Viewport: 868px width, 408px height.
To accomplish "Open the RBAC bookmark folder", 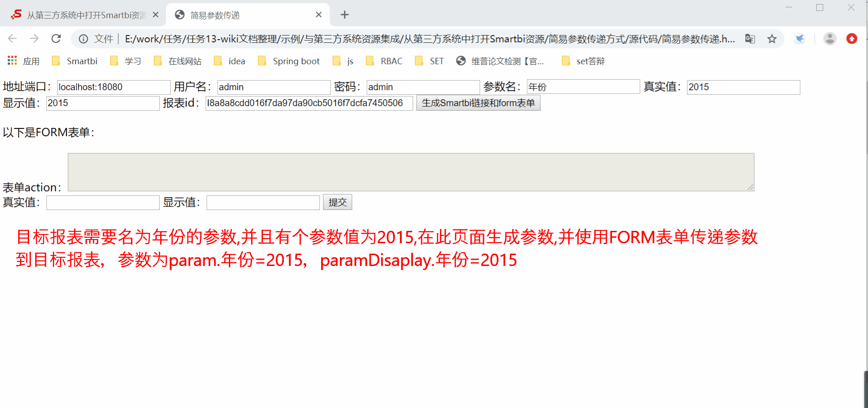I will click(x=384, y=61).
